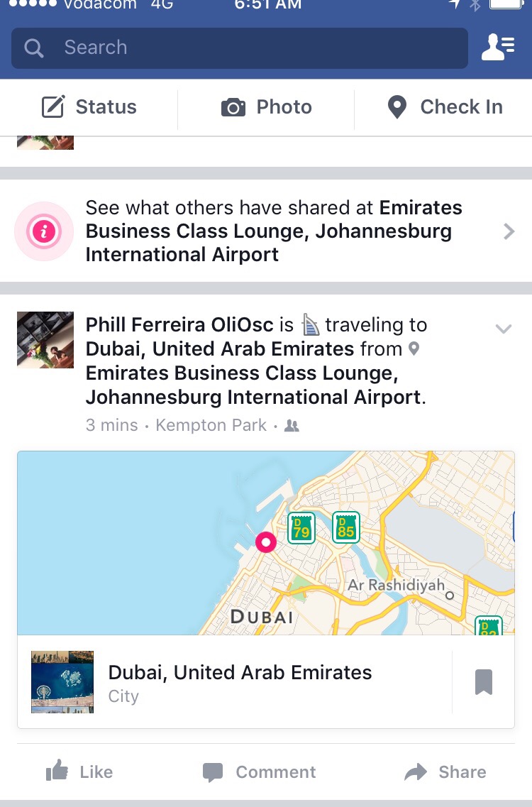Expand Emirates lounge shared posts chevron
The image size is (532, 807).
[509, 231]
